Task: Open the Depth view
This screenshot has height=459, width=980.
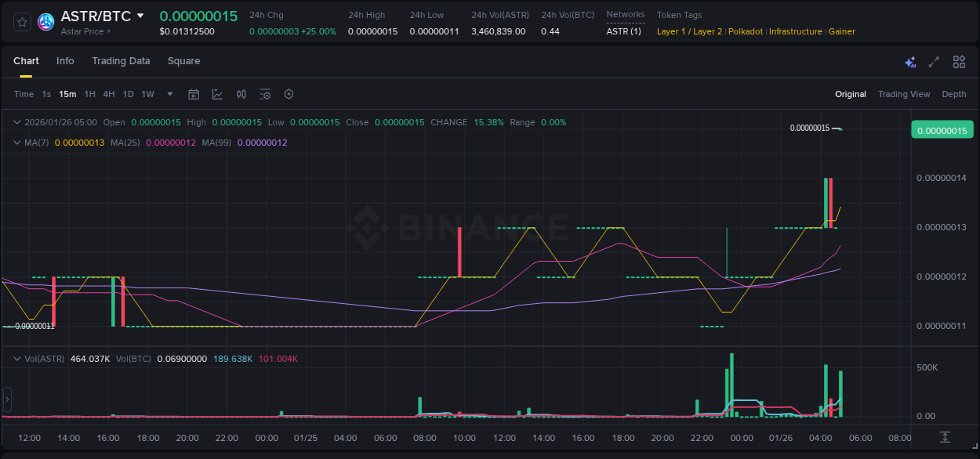Action: (x=954, y=94)
